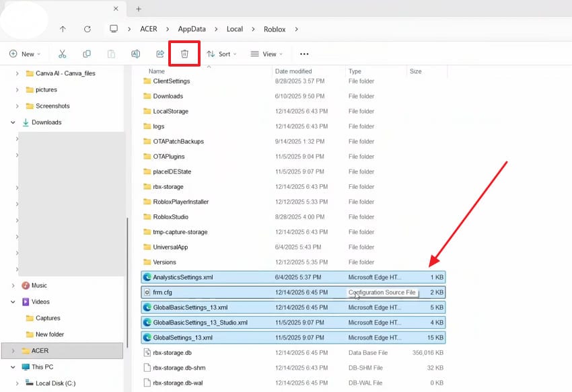Open the View dropdown menu
Viewport: 572px width, 392px height.
pos(266,54)
